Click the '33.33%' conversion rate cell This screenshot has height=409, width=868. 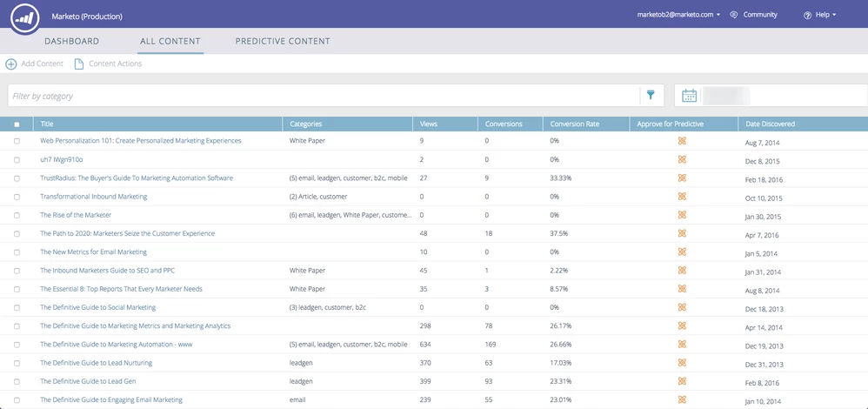pos(561,178)
